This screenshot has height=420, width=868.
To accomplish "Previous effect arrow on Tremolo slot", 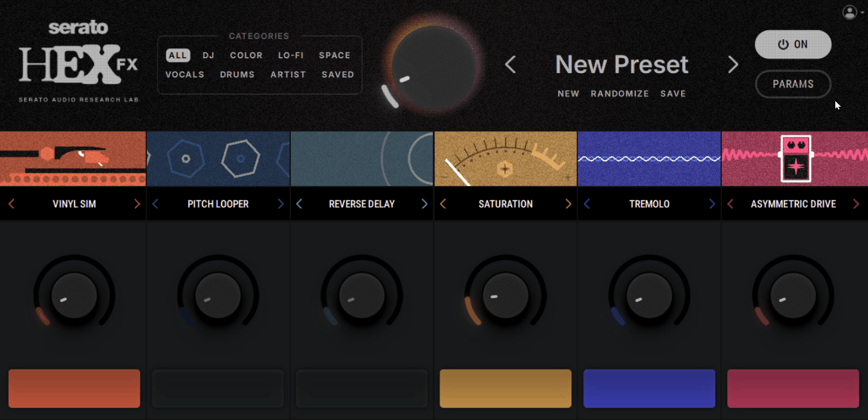I will (x=586, y=204).
